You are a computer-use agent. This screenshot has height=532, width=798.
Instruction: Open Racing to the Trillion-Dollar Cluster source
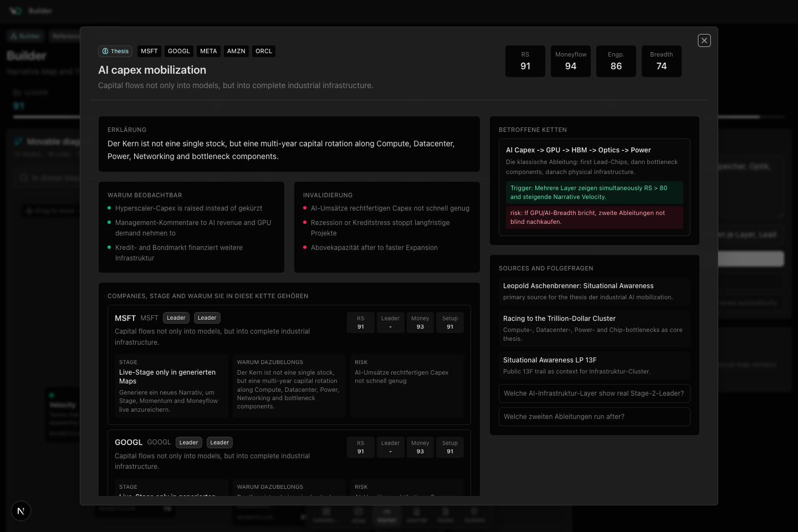click(595, 328)
